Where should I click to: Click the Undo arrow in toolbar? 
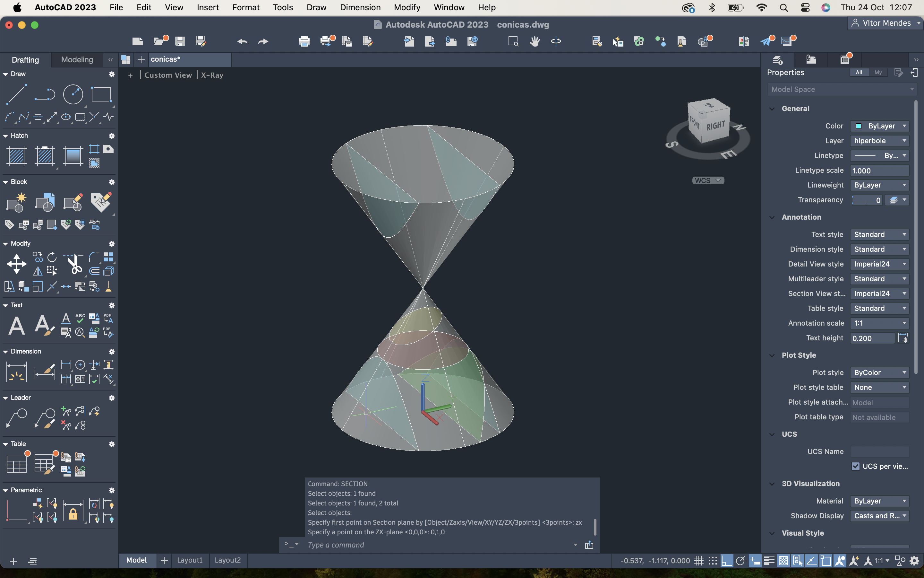tap(242, 41)
